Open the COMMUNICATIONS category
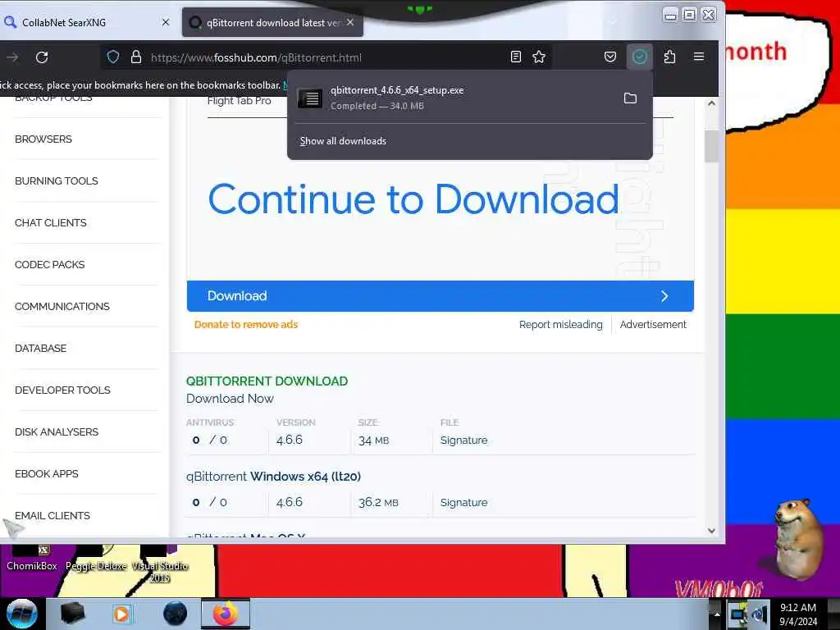840x630 pixels. [62, 307]
